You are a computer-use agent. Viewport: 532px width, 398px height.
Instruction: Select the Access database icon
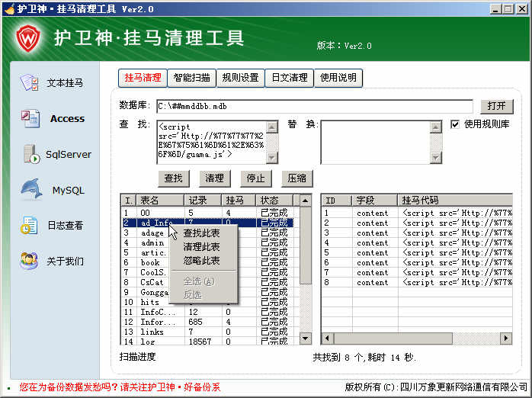point(30,118)
